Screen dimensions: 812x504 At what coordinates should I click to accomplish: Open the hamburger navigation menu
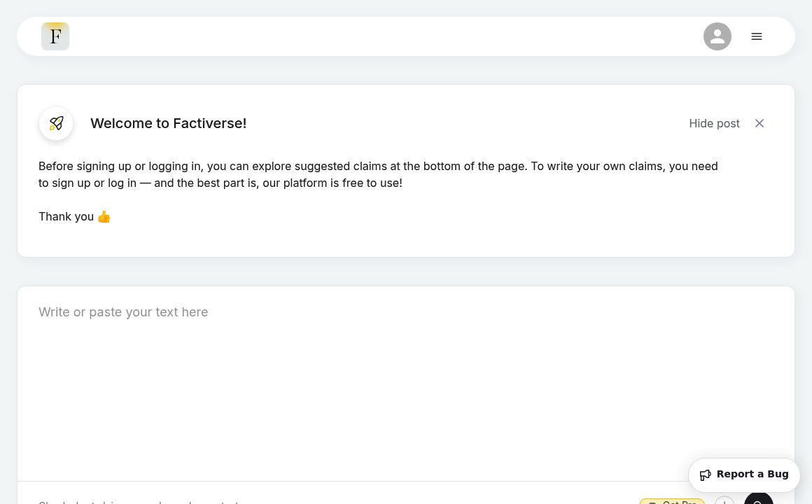(757, 36)
